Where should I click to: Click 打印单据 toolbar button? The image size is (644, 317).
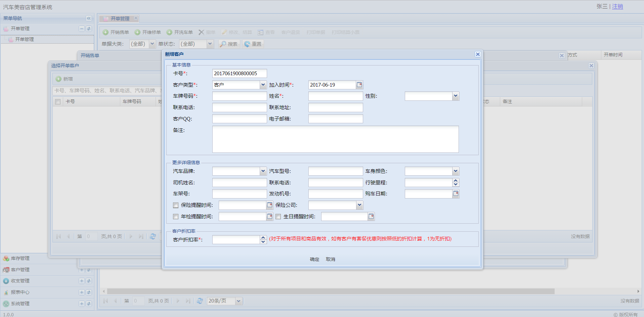[316, 32]
